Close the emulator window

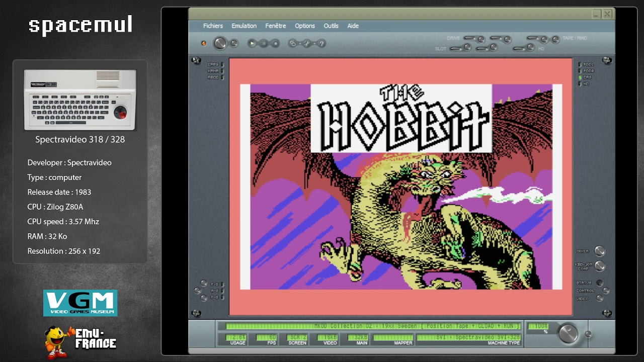[607, 14]
